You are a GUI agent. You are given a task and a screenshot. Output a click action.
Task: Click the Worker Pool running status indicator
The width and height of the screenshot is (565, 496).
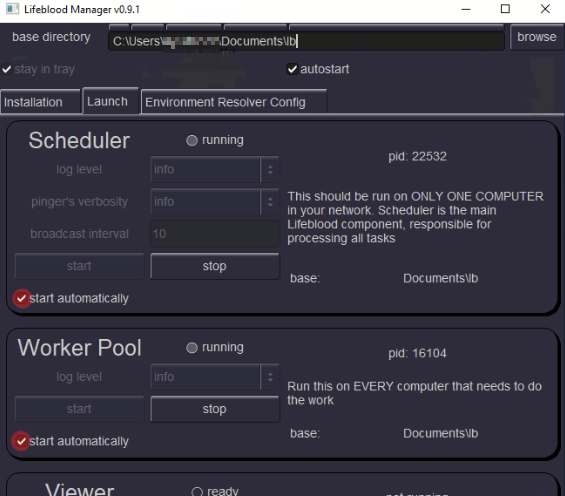coord(192,348)
